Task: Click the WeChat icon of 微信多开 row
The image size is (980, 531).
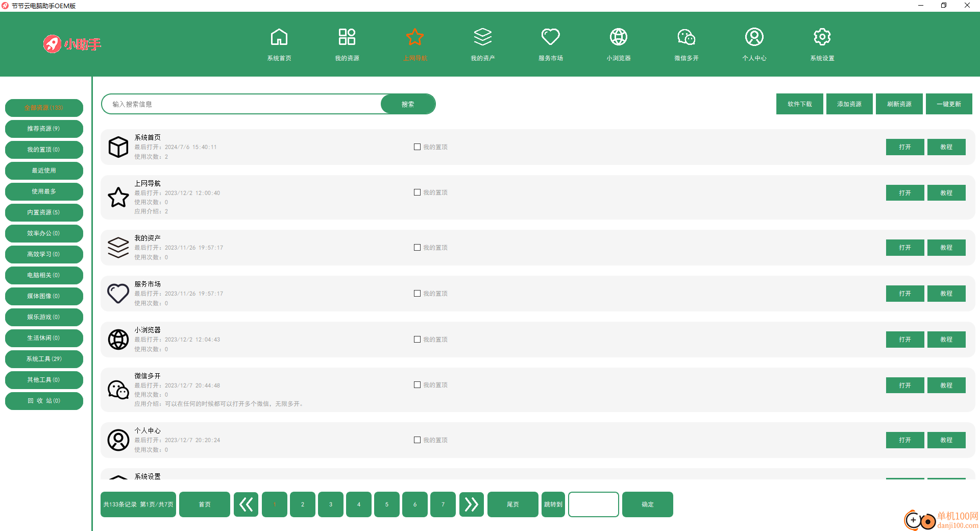Action: 118,390
